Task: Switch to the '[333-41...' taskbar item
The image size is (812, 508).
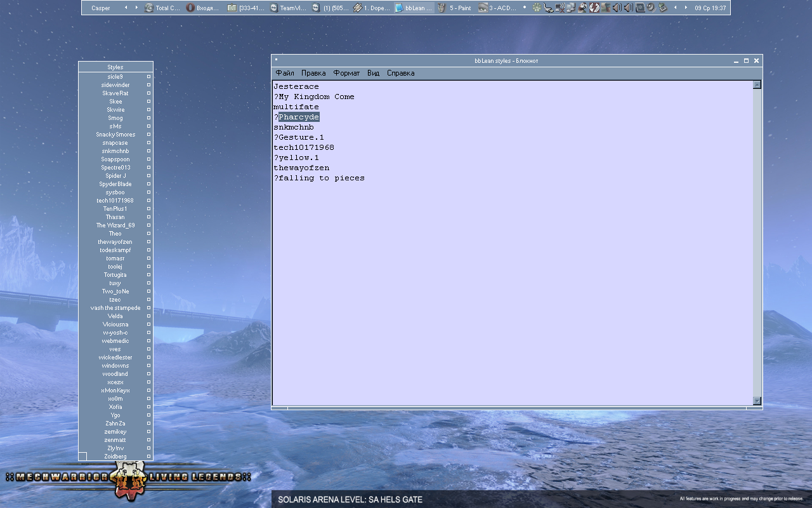Action: coord(246,8)
